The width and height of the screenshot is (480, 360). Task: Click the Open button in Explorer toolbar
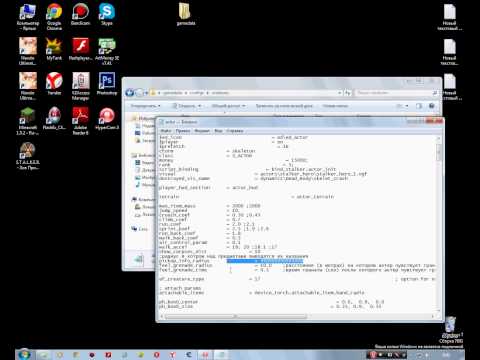[186, 106]
